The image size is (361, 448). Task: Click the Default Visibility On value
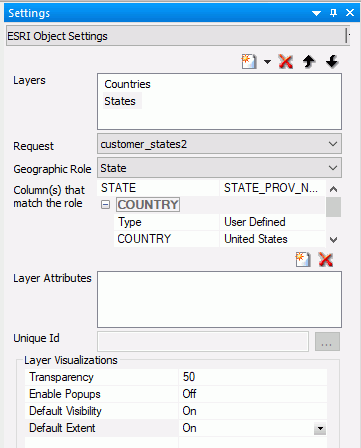pos(253,411)
